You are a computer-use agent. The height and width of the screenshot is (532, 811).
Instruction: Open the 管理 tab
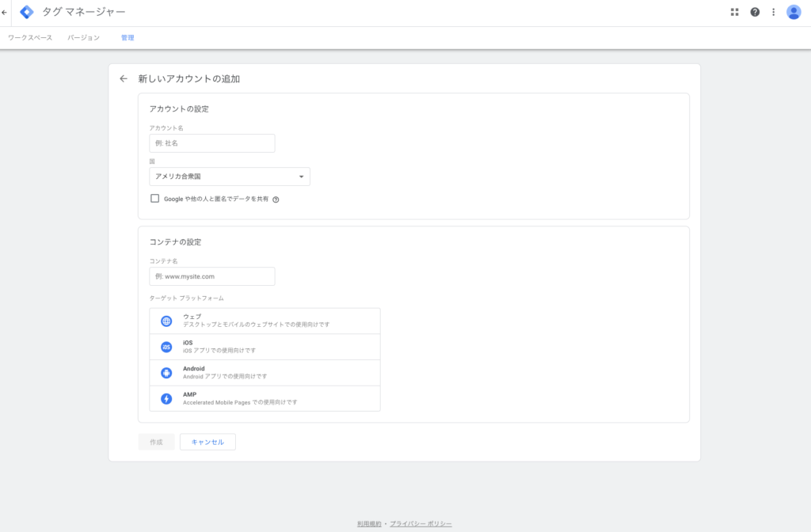click(128, 38)
